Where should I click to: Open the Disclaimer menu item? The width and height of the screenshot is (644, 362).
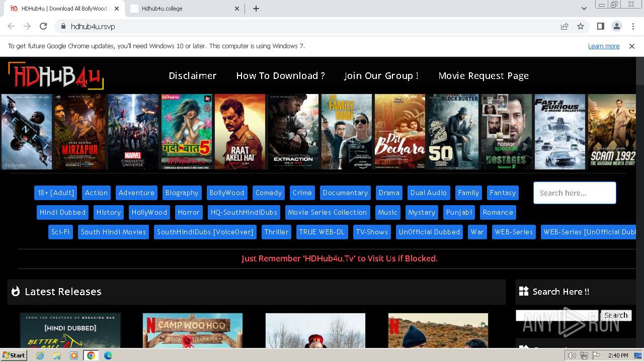[x=193, y=75]
